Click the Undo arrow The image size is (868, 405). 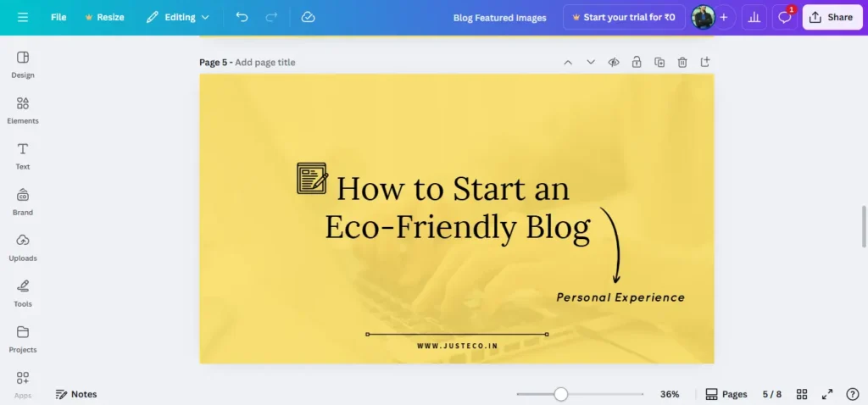[242, 17]
